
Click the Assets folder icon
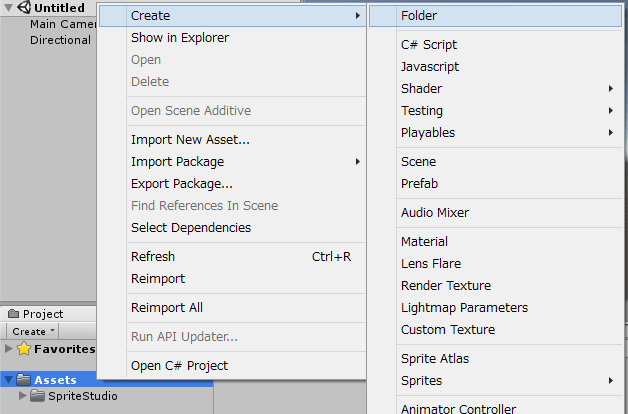click(24, 379)
